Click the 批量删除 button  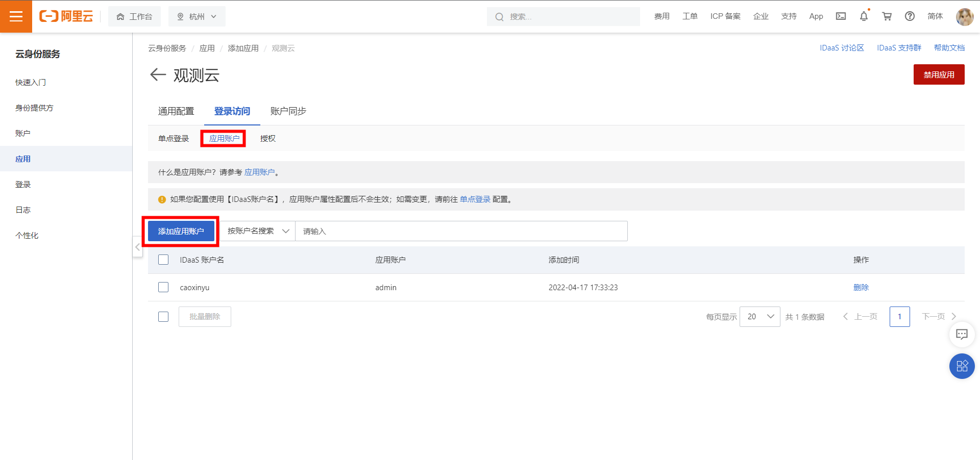(205, 317)
